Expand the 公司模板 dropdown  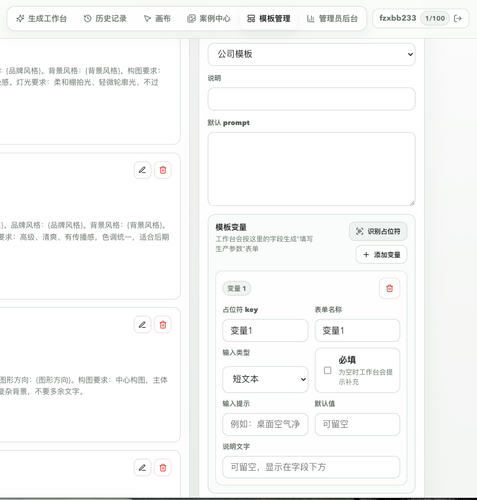[x=311, y=54]
